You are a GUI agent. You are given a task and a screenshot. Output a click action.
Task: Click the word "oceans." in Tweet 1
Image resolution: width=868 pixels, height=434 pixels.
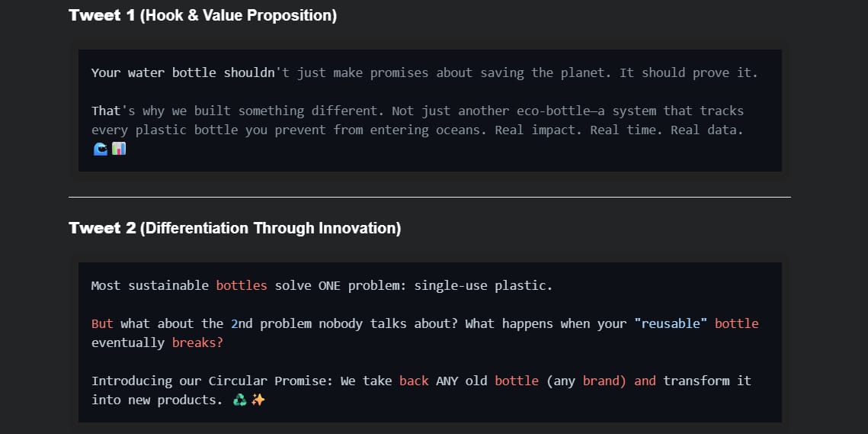[x=461, y=130]
